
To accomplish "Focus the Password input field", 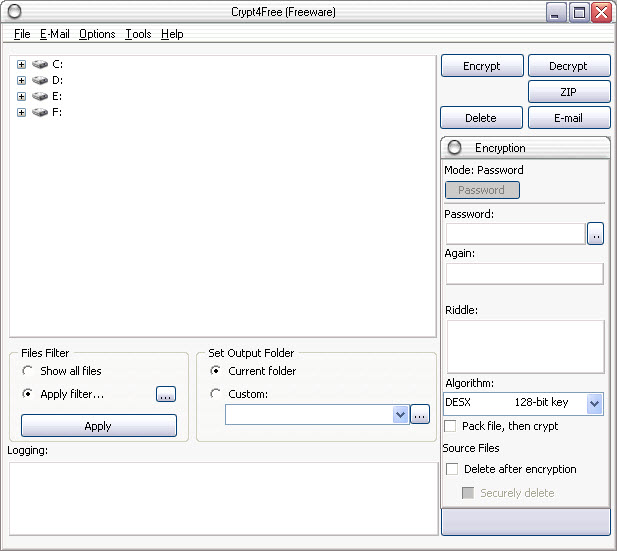I will 516,234.
